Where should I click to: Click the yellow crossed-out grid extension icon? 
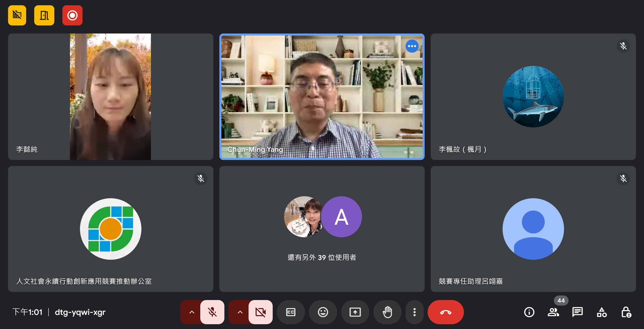coord(17,15)
